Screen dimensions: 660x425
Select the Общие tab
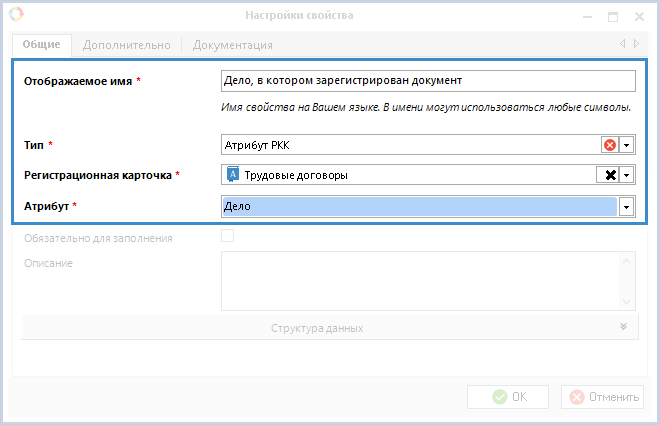click(x=42, y=45)
